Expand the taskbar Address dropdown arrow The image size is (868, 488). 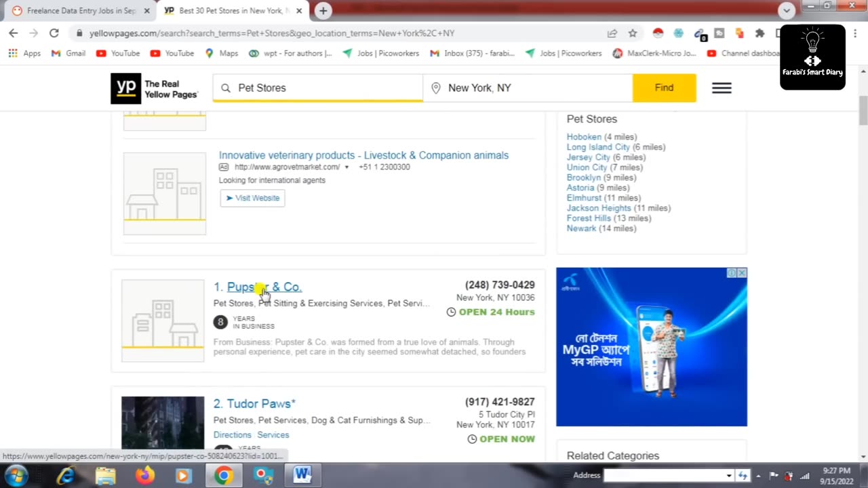pyautogui.click(x=729, y=475)
